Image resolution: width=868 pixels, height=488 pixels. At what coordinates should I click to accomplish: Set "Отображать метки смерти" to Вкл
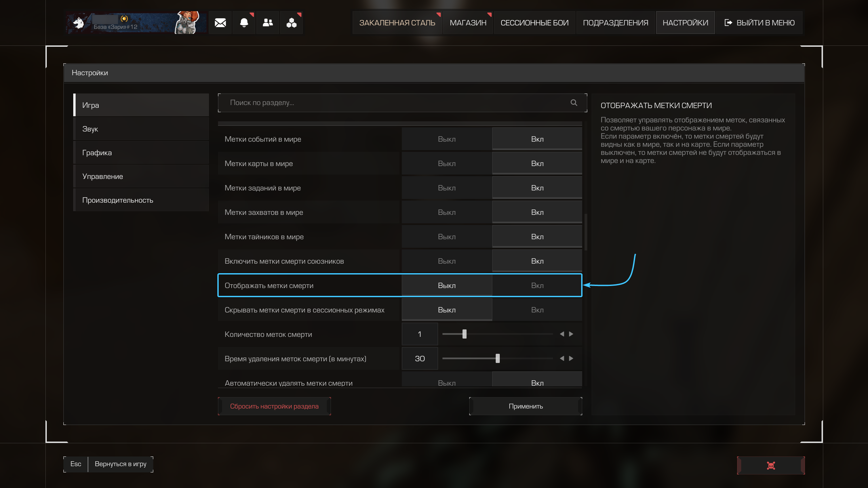coord(537,285)
